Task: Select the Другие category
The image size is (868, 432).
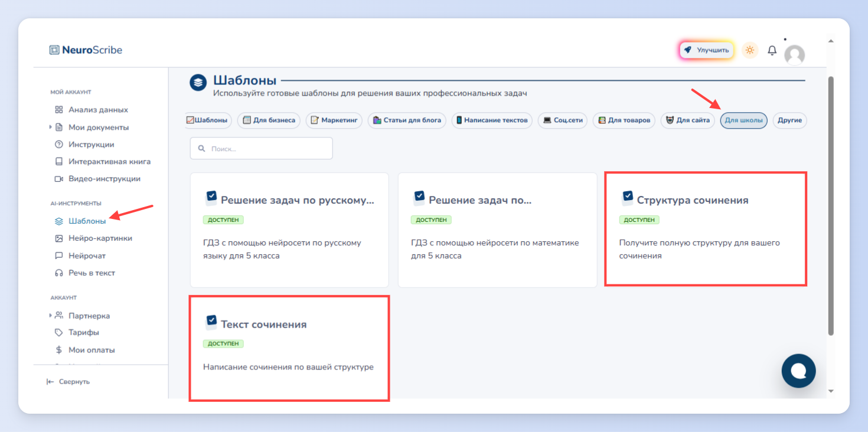Action: 789,120
